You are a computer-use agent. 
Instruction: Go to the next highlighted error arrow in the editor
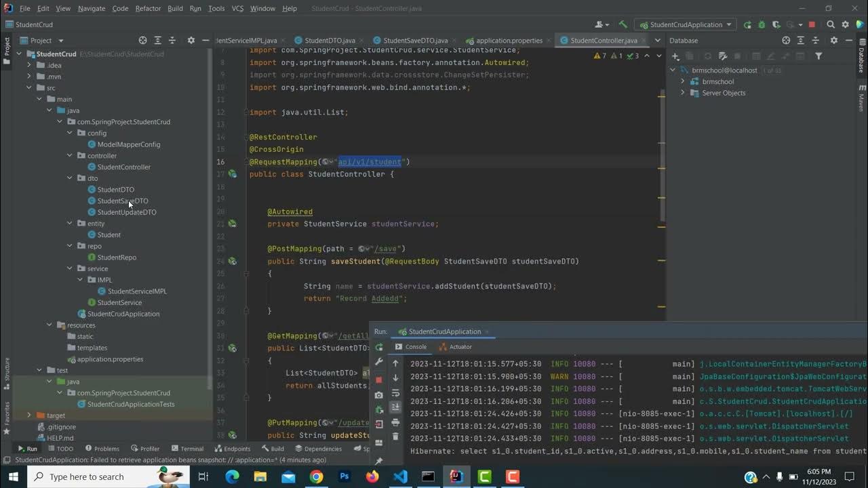658,56
